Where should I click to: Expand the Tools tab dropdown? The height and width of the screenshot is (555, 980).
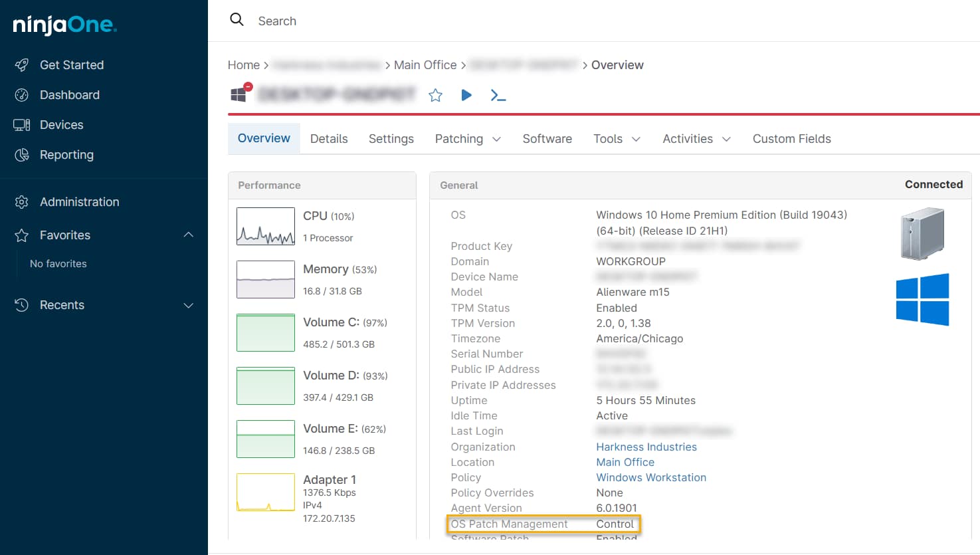pyautogui.click(x=617, y=139)
